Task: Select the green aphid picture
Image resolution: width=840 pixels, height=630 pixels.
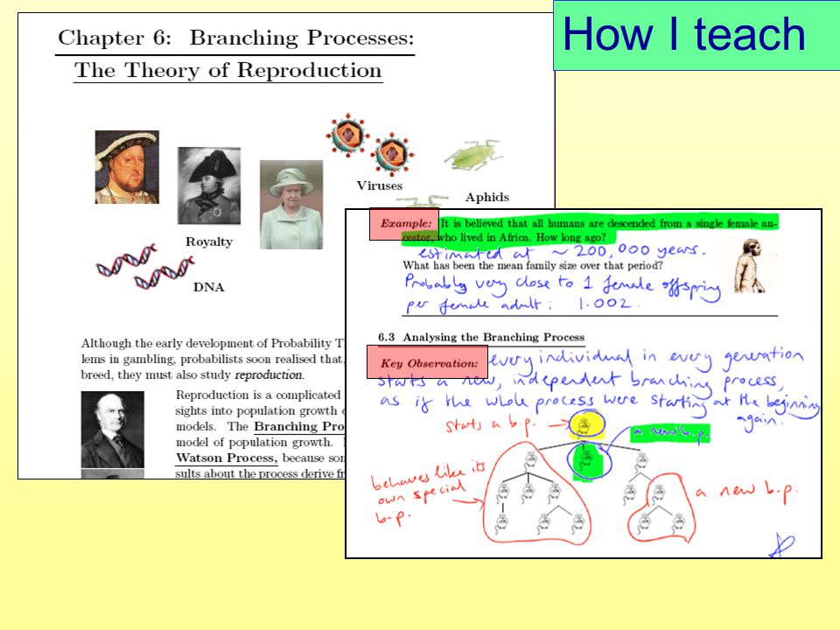Action: [473, 155]
